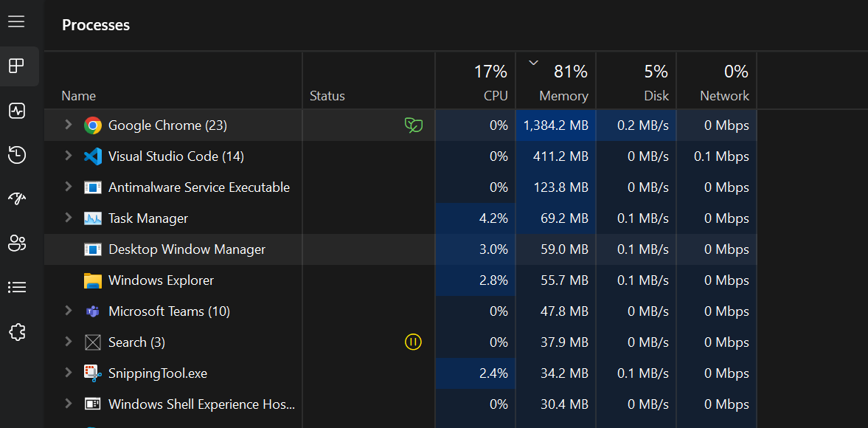
Task: Click the 3.0% CPU cell
Action: [476, 249]
